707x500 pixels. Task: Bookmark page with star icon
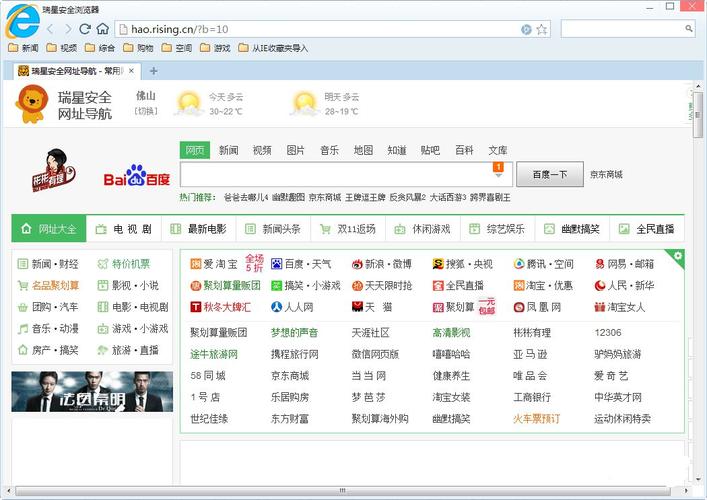coord(542,30)
